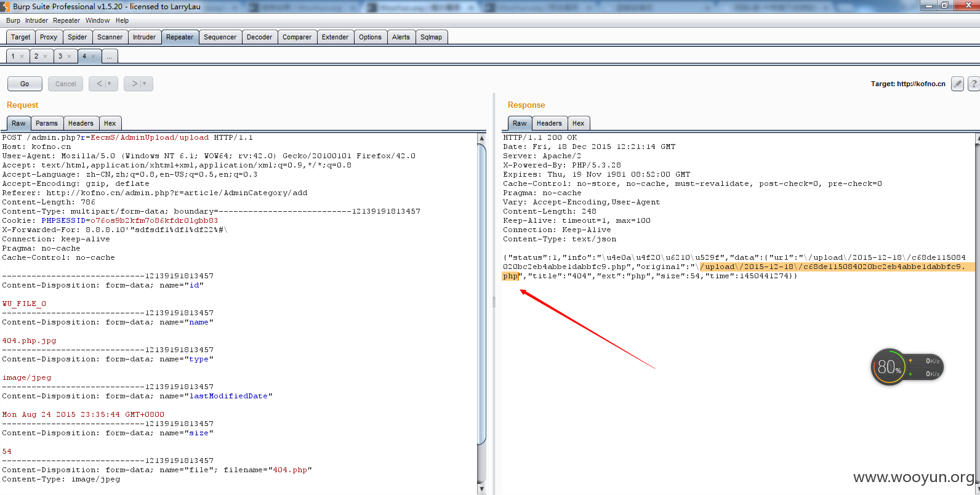Switch to the Alerts tab
The width and height of the screenshot is (980, 495).
[x=401, y=37]
